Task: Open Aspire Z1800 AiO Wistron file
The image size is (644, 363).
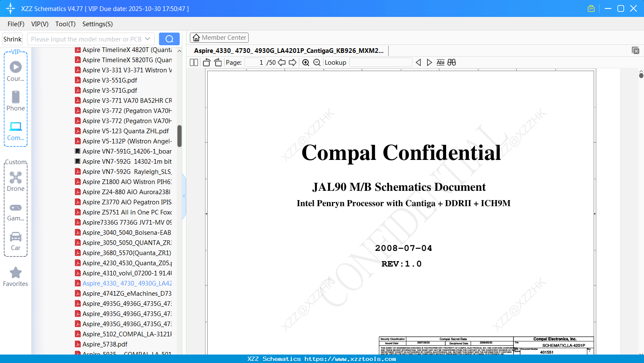Action: pyautogui.click(x=123, y=182)
